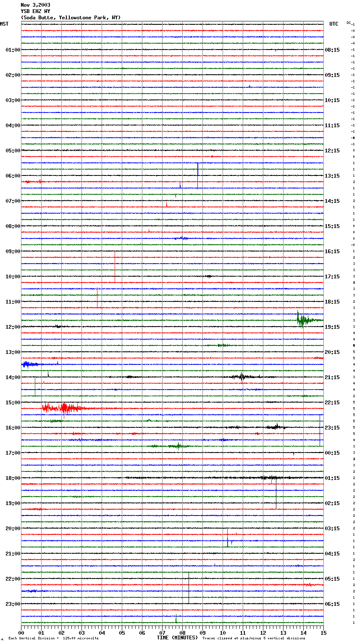
Task: Select the 01:00 MST hour label
Action: point(13,50)
